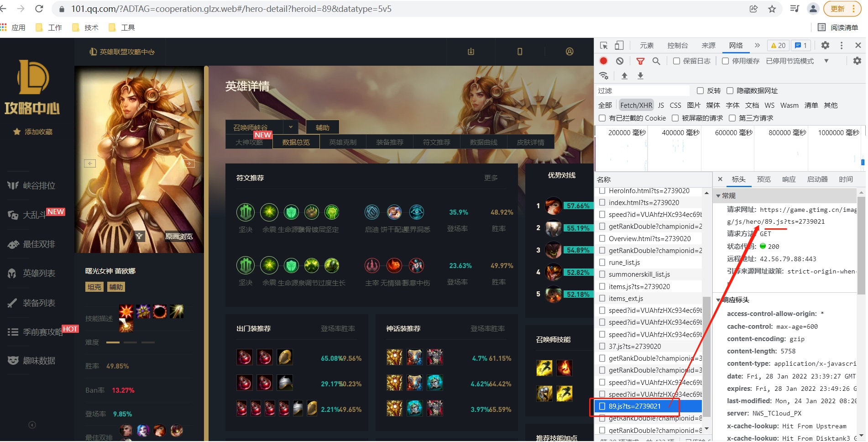Clear the network log icon
Viewport: 868px width, 442px height.
click(619, 61)
